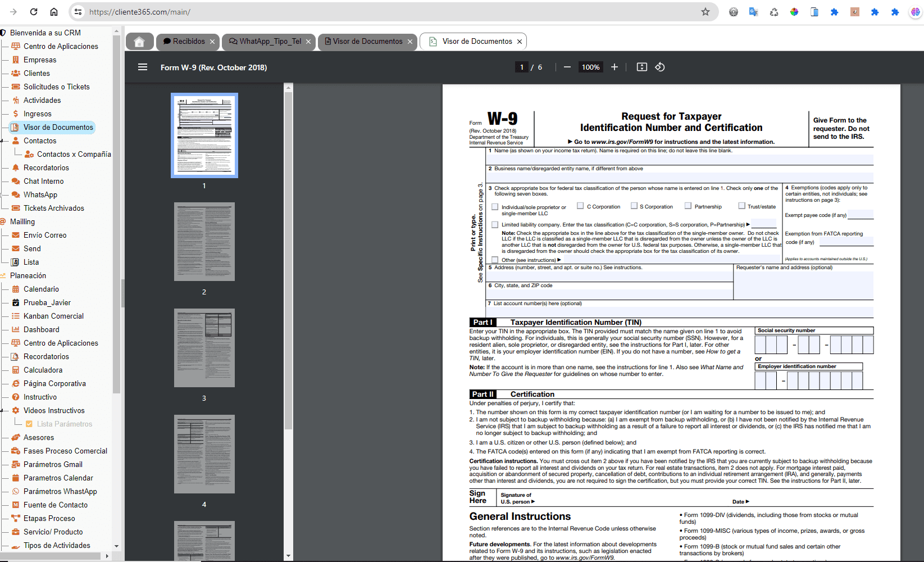The width and height of the screenshot is (924, 562).
Task: Click the Dashboard chart icon
Action: coord(16,329)
